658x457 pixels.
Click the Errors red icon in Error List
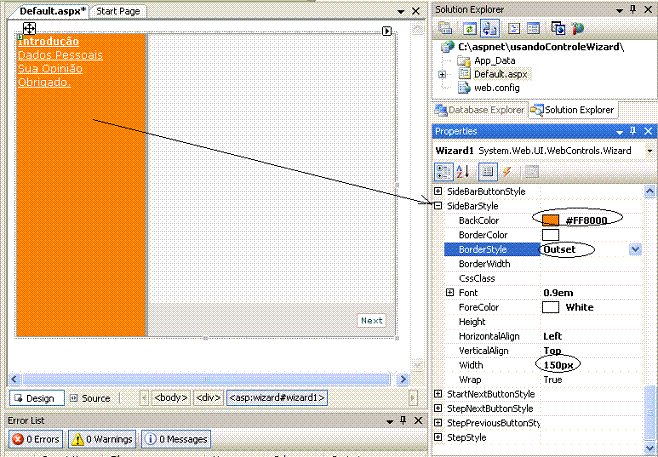(18, 439)
